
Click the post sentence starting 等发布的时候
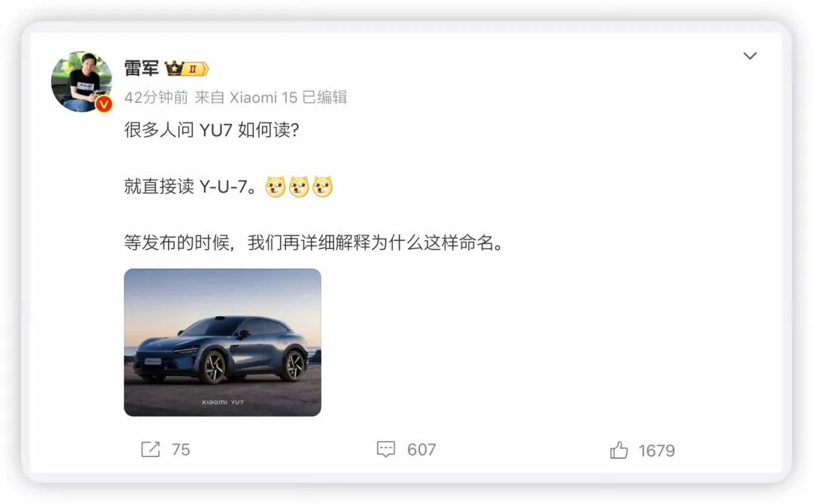tap(315, 242)
